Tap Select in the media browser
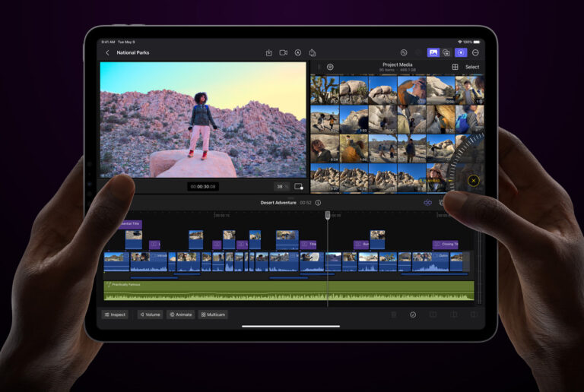The width and height of the screenshot is (584, 392). (x=472, y=67)
